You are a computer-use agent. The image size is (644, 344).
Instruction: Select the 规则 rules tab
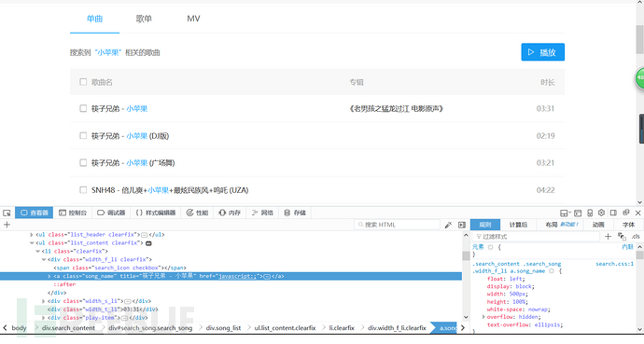pos(485,225)
